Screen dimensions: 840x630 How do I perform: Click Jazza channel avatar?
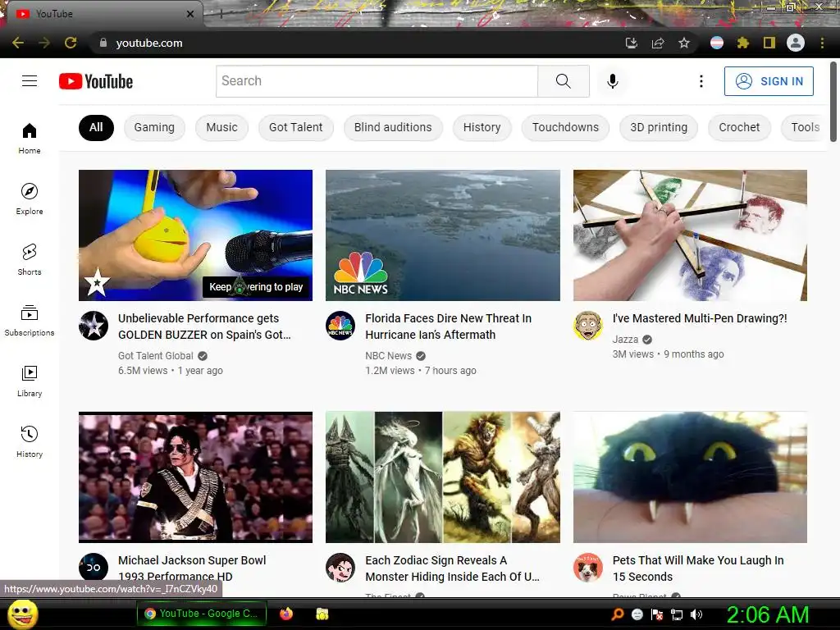click(x=587, y=325)
